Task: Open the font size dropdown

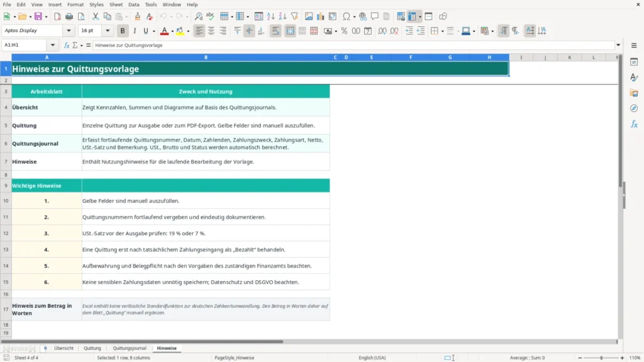Action: [108, 31]
